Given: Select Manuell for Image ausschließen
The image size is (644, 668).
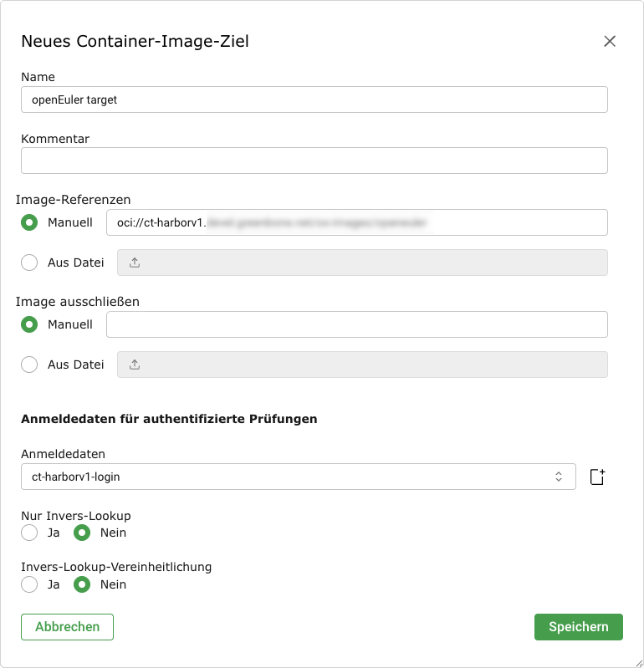Looking at the screenshot, I should (x=30, y=324).
